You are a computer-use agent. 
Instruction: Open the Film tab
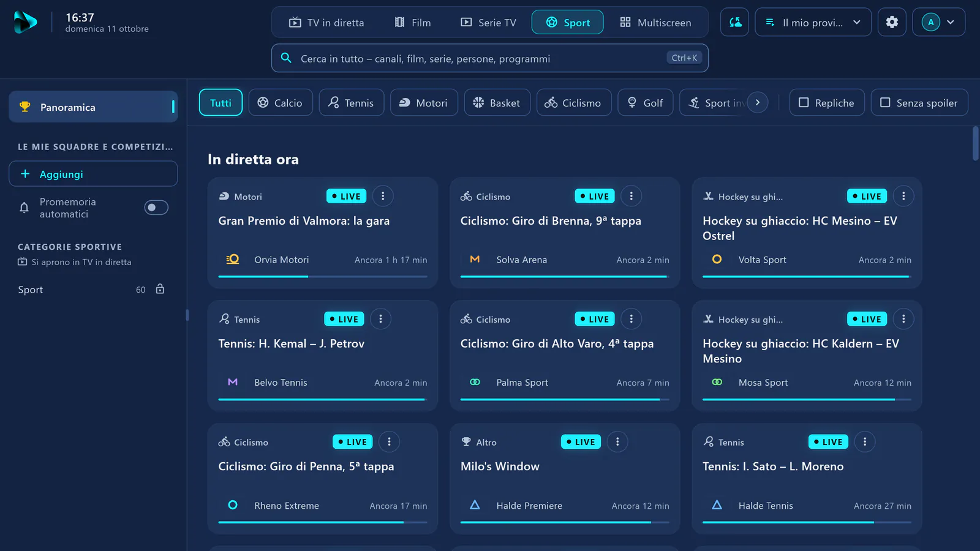coord(413,23)
